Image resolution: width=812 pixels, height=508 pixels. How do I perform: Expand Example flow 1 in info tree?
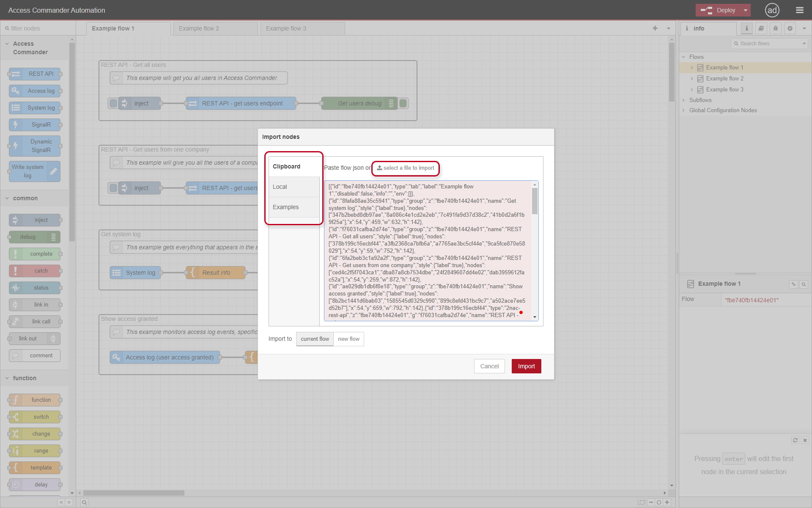(x=692, y=68)
